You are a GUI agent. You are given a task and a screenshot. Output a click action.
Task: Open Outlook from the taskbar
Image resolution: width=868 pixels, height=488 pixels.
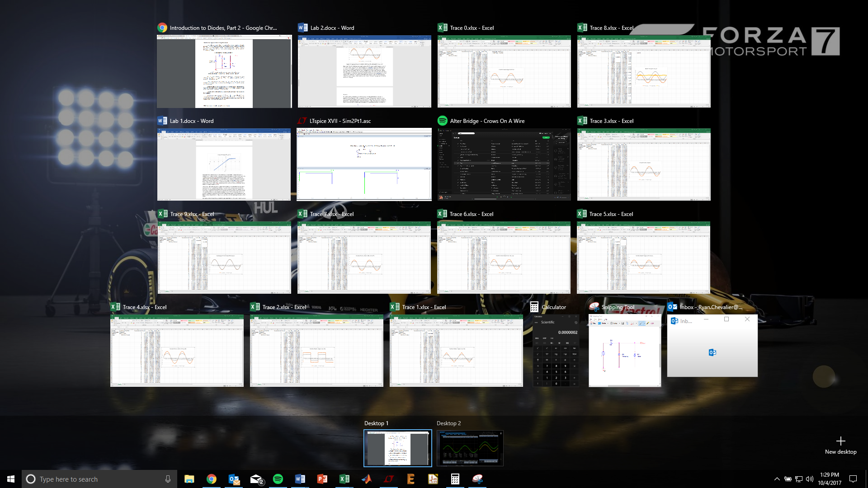(x=233, y=479)
